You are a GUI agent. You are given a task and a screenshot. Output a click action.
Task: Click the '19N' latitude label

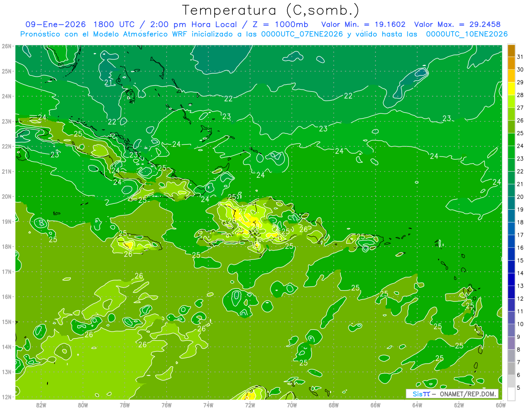point(7,221)
